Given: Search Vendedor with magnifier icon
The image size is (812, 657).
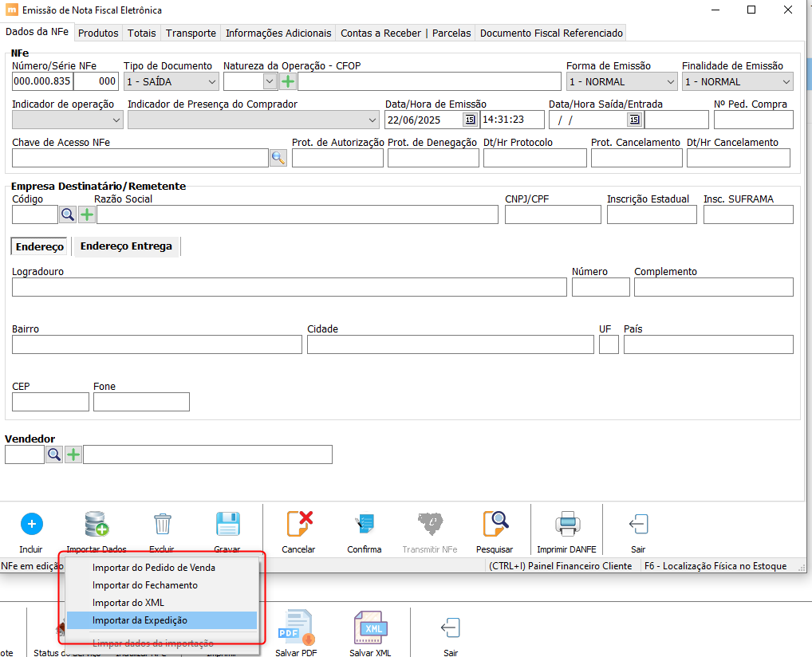Looking at the screenshot, I should [x=53, y=454].
